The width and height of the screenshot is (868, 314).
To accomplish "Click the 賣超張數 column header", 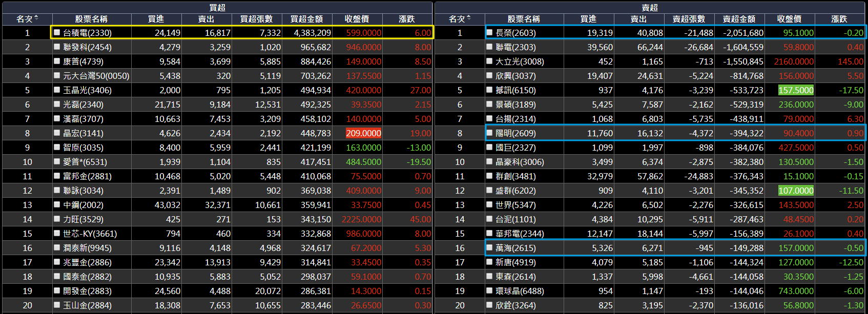I will coord(689,19).
